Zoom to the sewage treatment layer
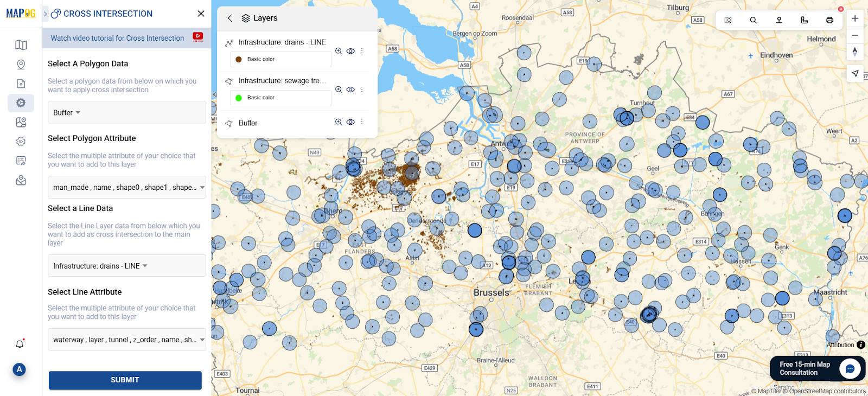 [339, 90]
